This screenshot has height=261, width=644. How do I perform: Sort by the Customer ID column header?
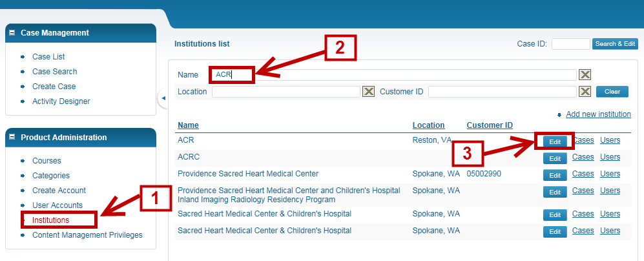(x=489, y=125)
